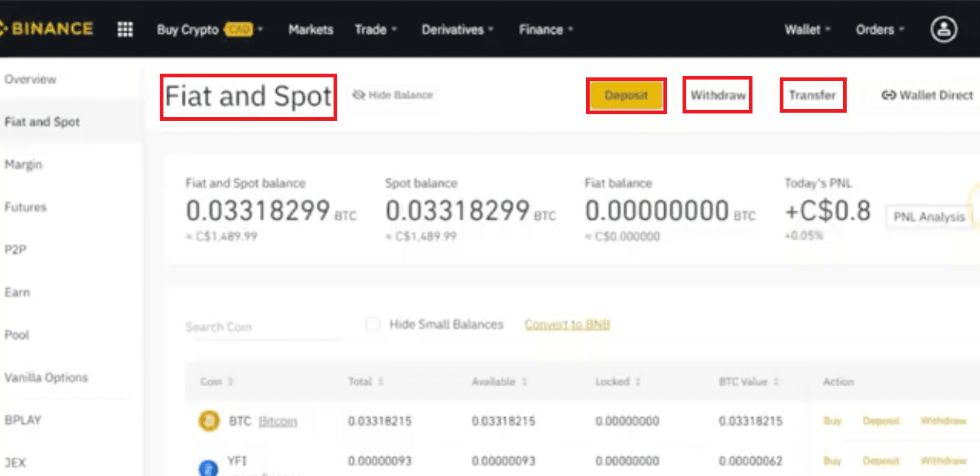Expand the Trade menu
This screenshot has width=980, height=476.
coord(376,29)
